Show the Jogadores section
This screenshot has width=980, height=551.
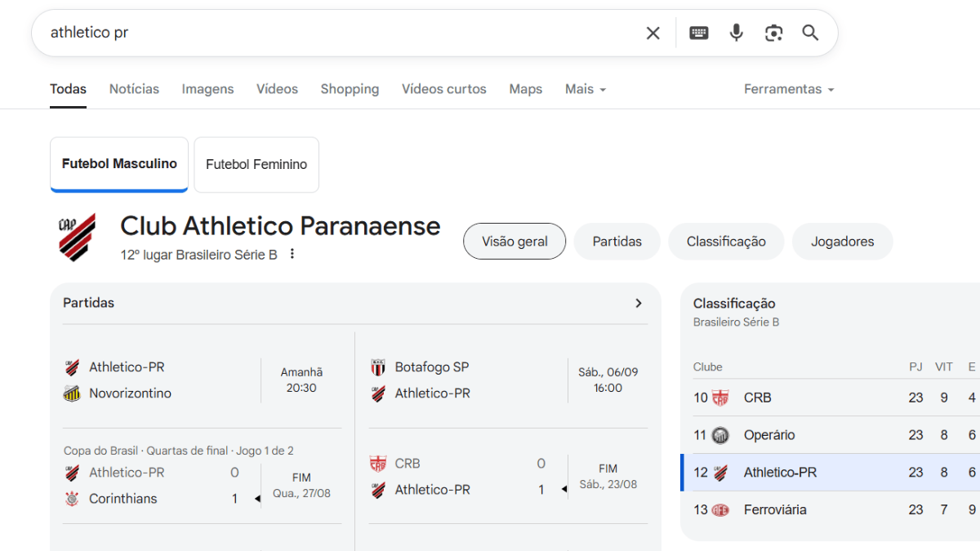842,242
